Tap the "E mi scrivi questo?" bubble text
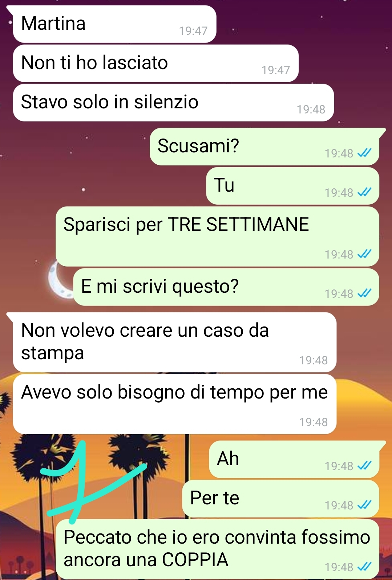 click(160, 287)
